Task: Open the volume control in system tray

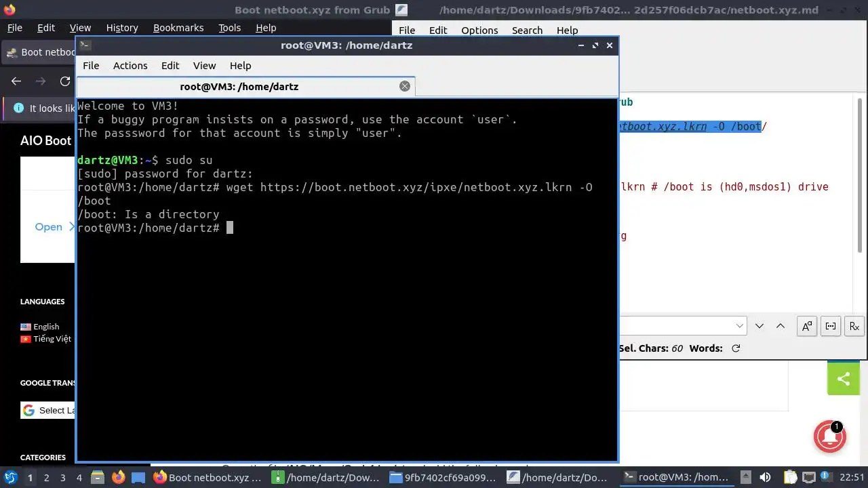Action: (765, 478)
